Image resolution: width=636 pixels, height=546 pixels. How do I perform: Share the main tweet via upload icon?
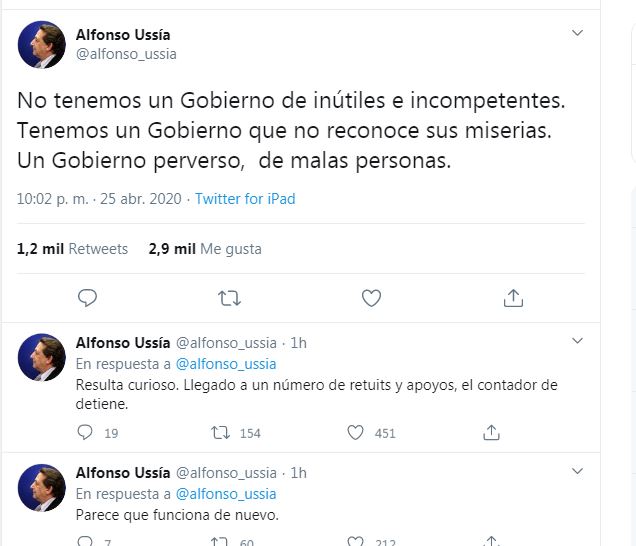click(513, 297)
